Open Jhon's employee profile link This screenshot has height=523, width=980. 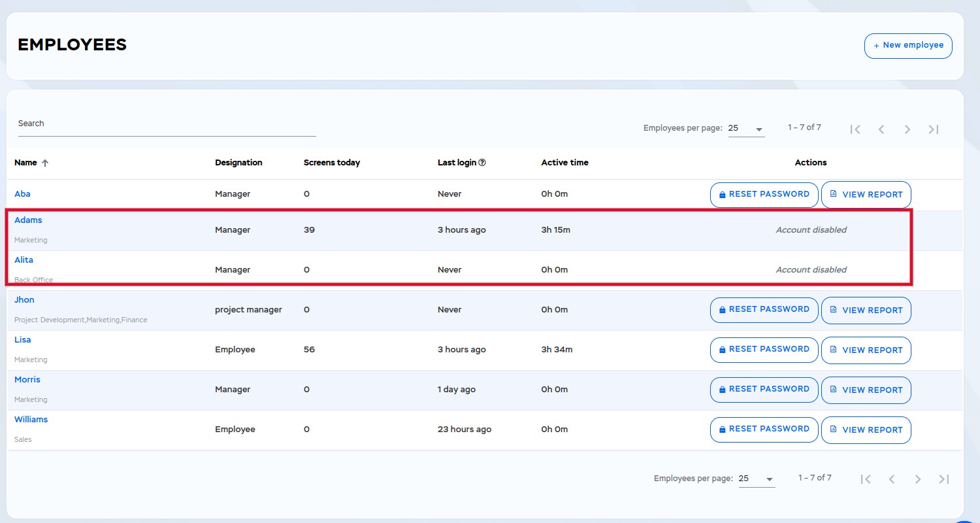coord(24,300)
